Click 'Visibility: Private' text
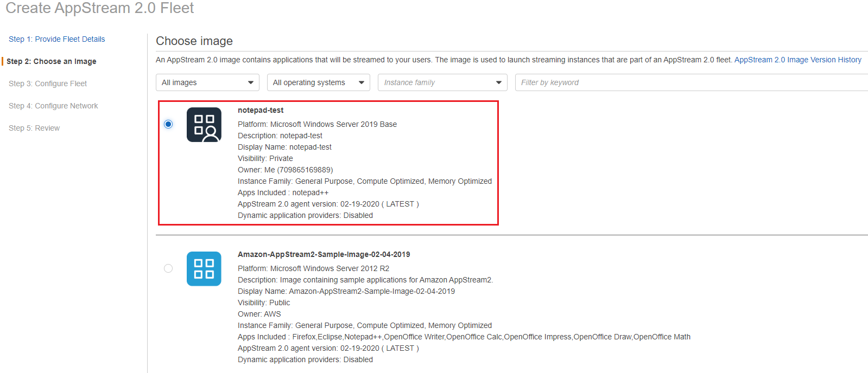 [265, 158]
